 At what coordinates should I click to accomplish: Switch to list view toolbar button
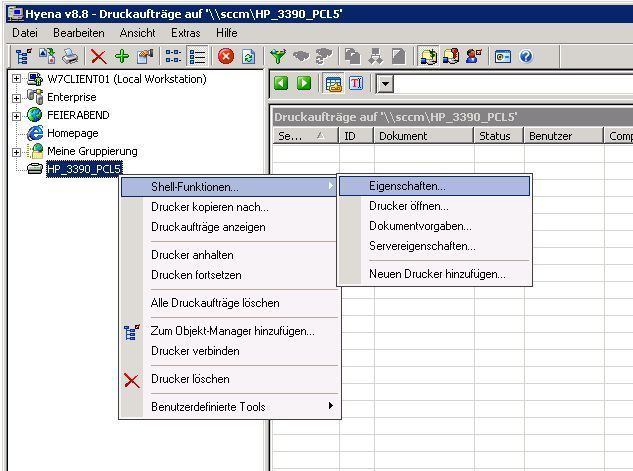[x=197, y=57]
